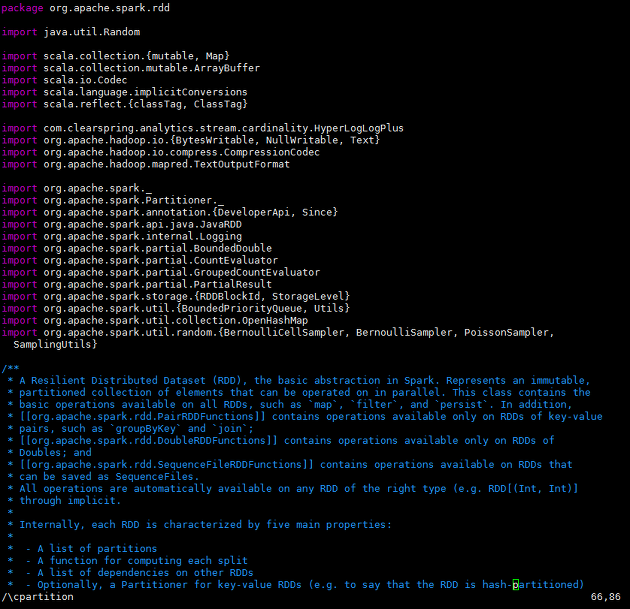Image resolution: width=630 pixels, height=609 pixels.
Task: Click the GroupedCountEvaluator import line
Action: click(161, 273)
